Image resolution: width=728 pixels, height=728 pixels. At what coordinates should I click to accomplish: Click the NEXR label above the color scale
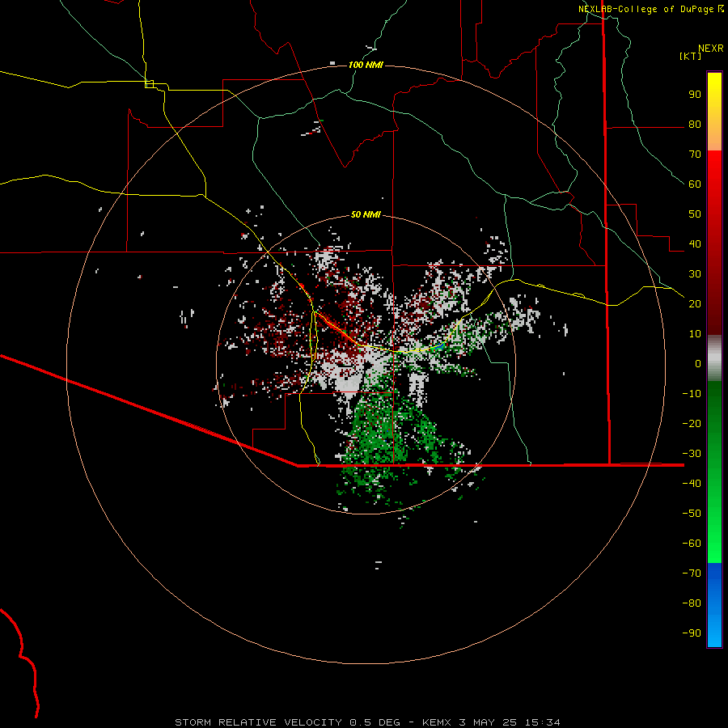[711, 49]
